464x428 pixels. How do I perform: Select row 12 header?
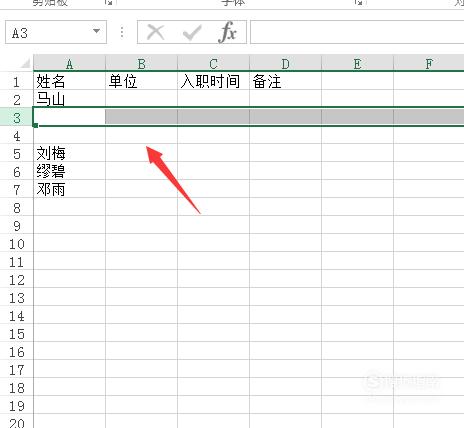pos(17,280)
